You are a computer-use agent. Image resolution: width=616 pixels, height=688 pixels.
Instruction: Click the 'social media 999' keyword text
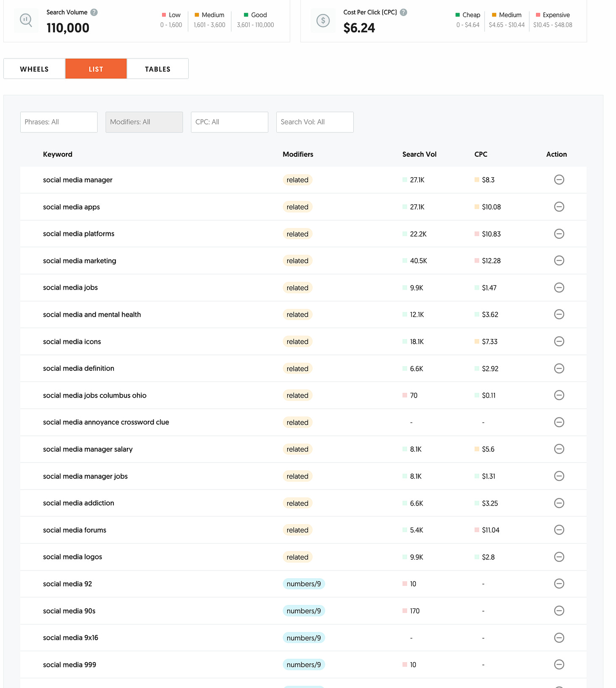pos(69,665)
